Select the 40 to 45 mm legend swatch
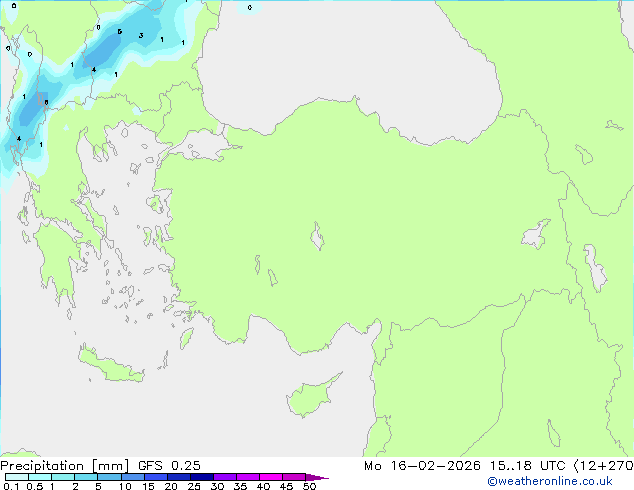The image size is (634, 490). [271, 477]
